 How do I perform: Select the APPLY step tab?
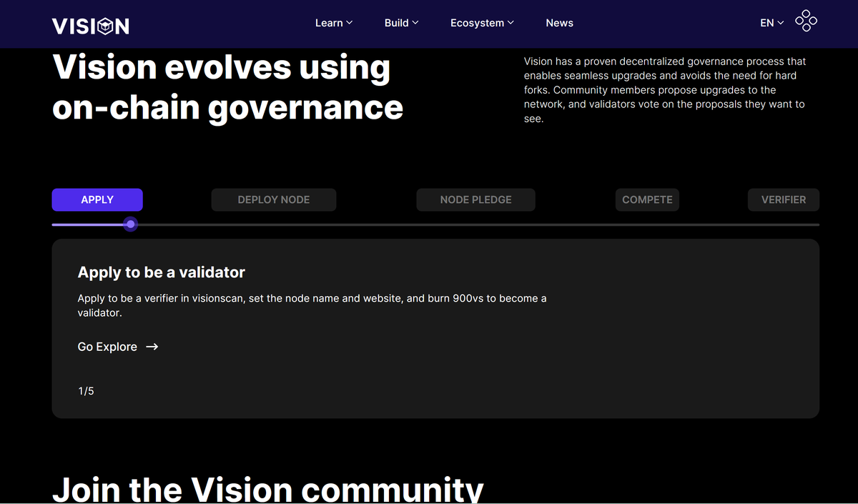coord(97,199)
